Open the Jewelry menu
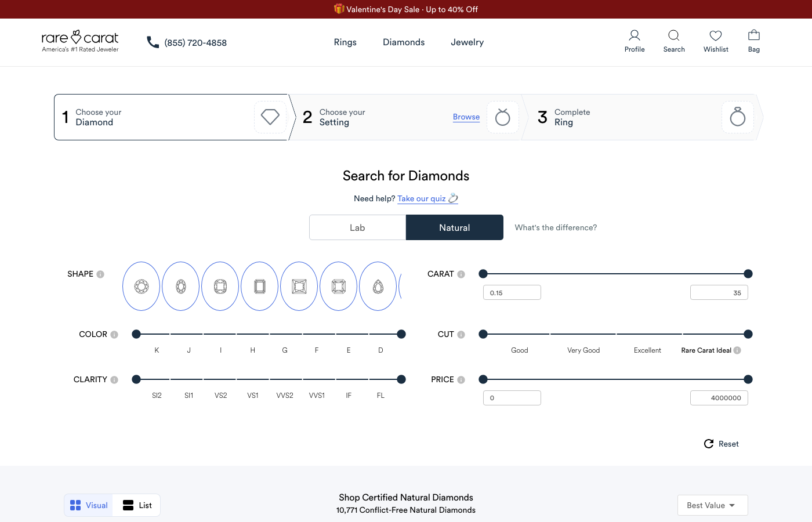The width and height of the screenshot is (812, 522). [467, 42]
